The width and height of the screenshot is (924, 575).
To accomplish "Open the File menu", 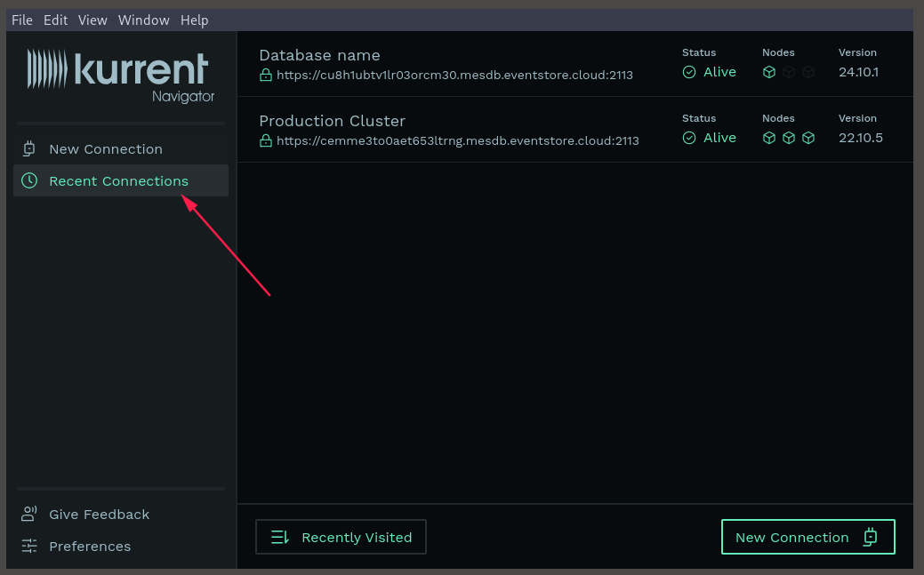I will pyautogui.click(x=22, y=20).
